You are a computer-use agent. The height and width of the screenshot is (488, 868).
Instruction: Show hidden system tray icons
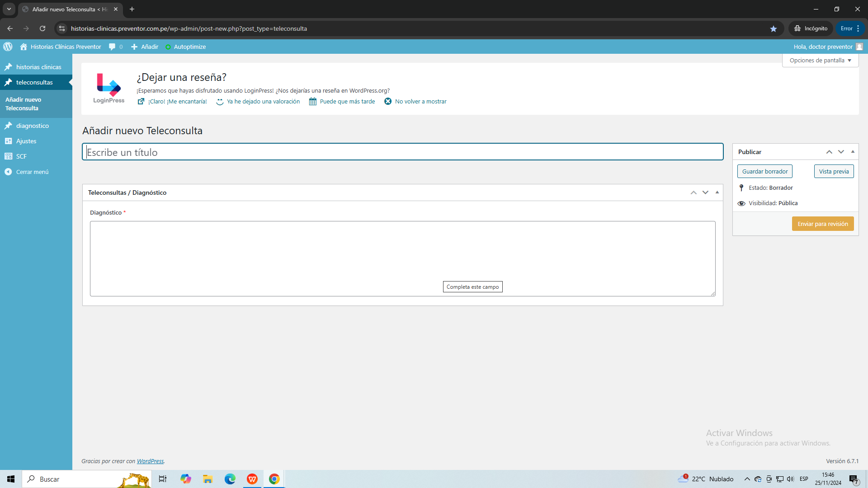coord(747,479)
